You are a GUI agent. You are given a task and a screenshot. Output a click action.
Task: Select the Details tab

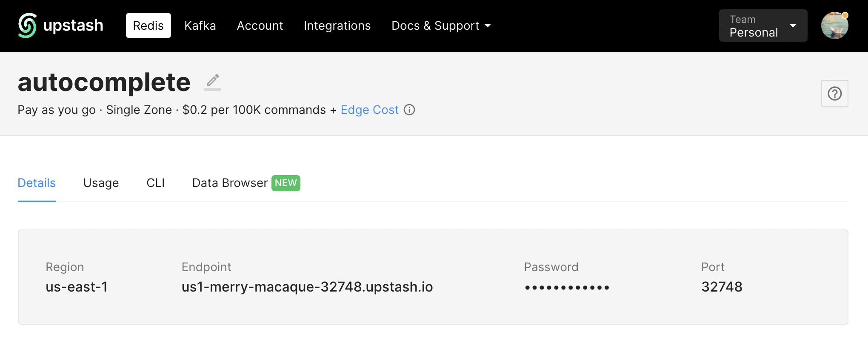click(x=37, y=183)
